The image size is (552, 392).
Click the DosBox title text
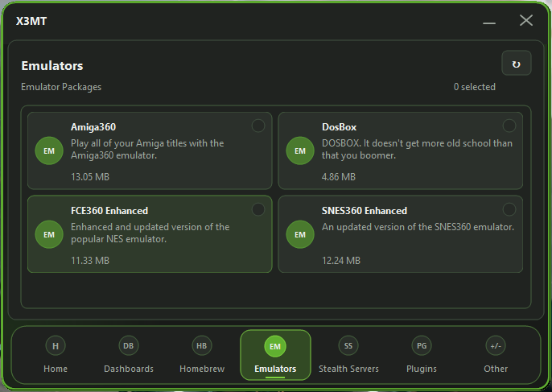point(339,127)
